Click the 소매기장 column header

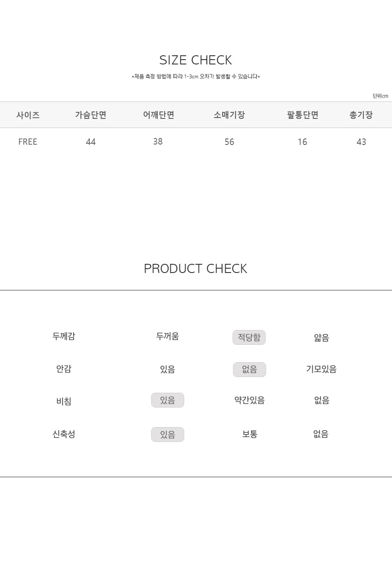click(x=229, y=115)
